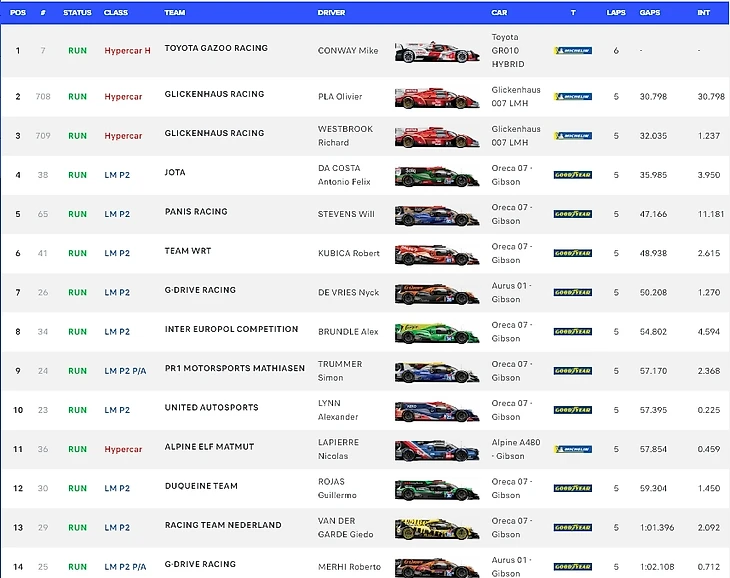Click the CLASS column header

(x=116, y=13)
